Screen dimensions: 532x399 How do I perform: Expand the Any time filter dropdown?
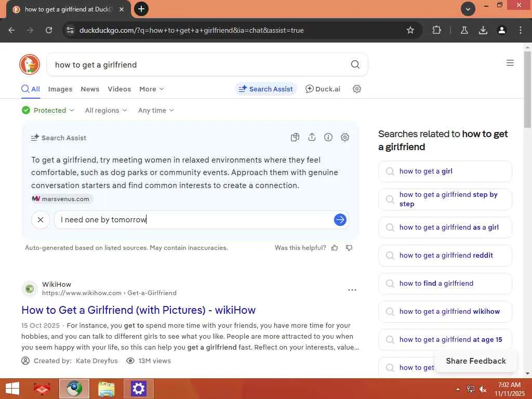(156, 110)
